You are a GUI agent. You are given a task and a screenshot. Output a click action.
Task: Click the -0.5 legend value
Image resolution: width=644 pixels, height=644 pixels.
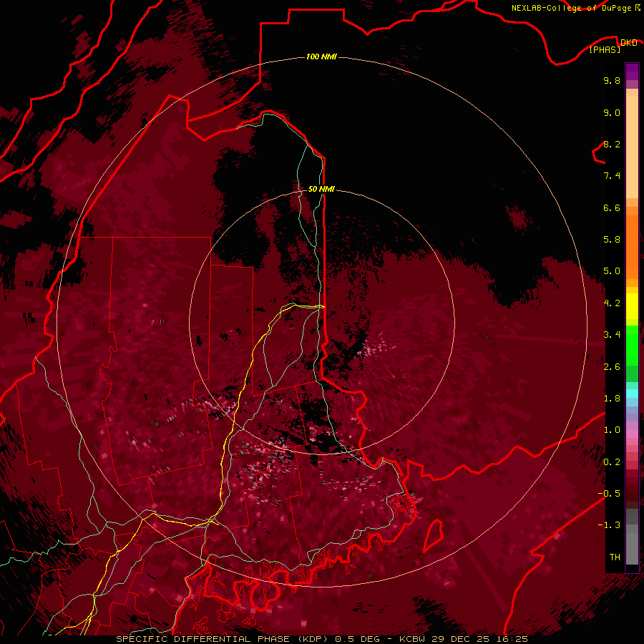609,494
